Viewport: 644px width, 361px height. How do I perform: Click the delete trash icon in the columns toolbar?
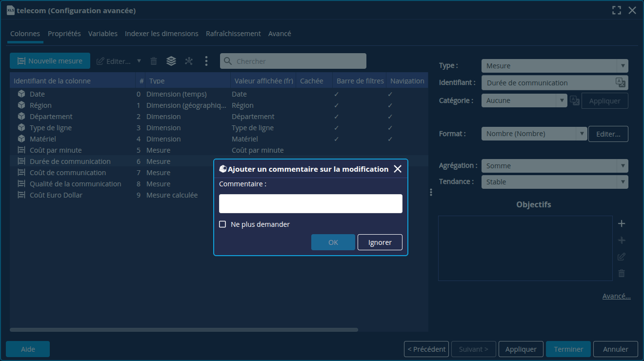(154, 61)
